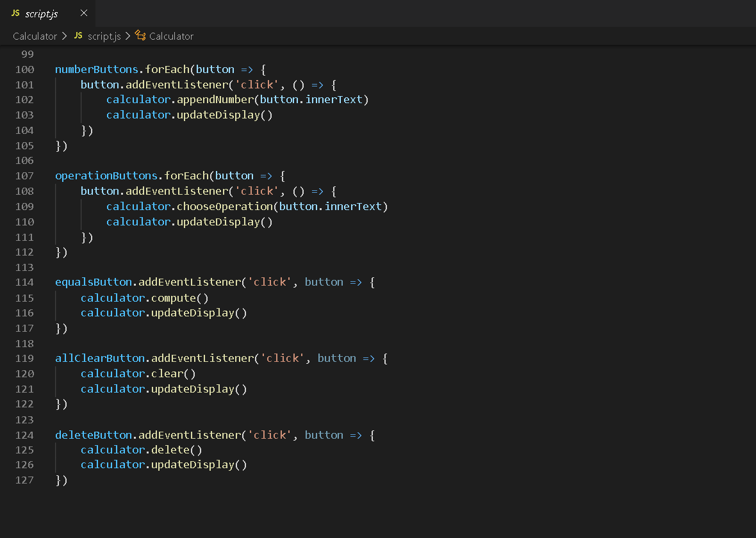Click the 'click' string literal on line 119
The width and height of the screenshot is (756, 538).
283,358
